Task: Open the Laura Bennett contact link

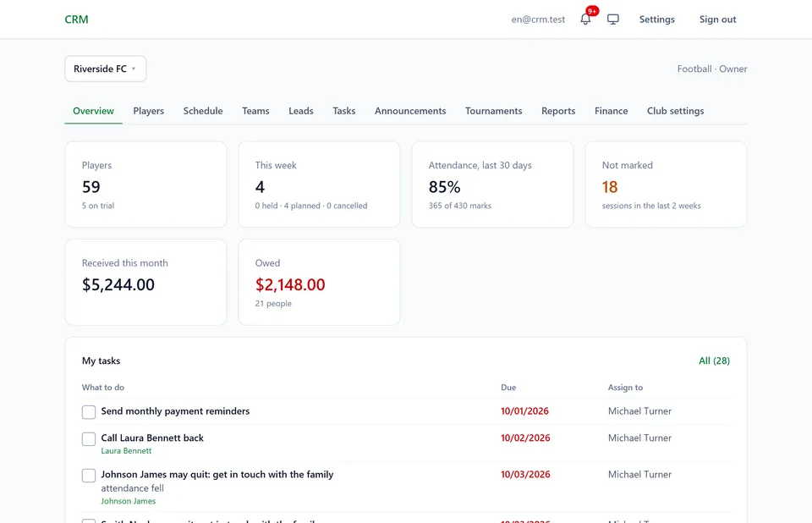Action: click(x=126, y=451)
